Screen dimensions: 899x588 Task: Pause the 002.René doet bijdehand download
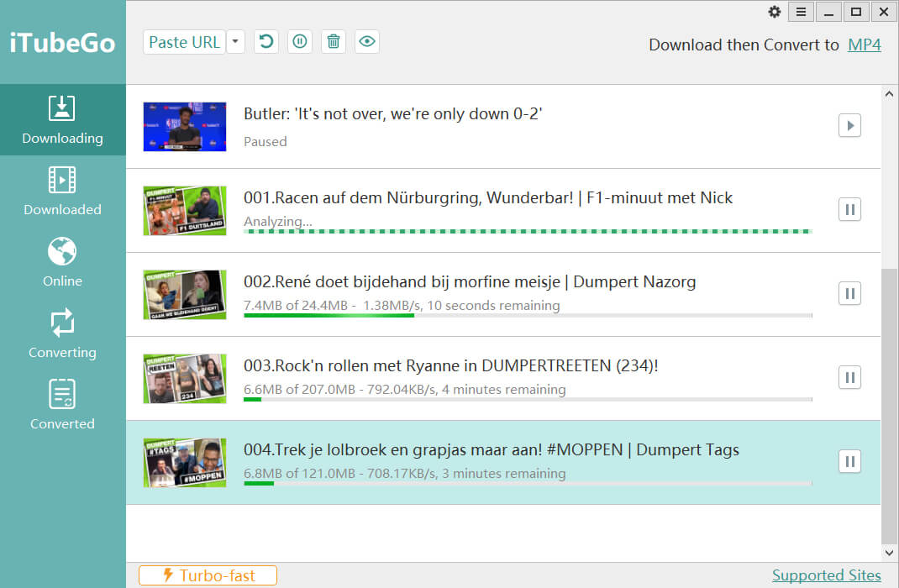[849, 293]
